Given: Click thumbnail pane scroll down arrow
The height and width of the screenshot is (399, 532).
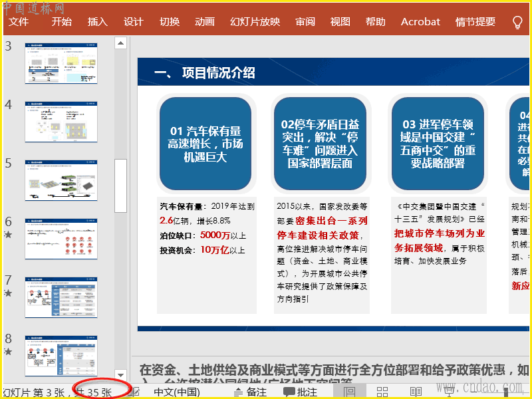Looking at the screenshot, I should [x=120, y=375].
